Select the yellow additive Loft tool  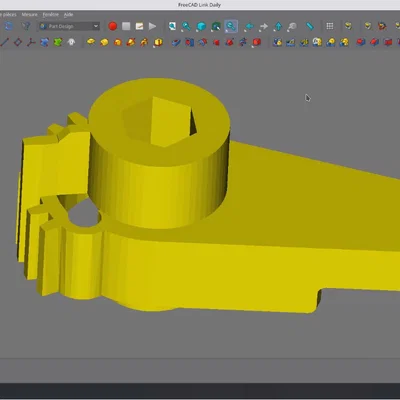tap(118, 42)
